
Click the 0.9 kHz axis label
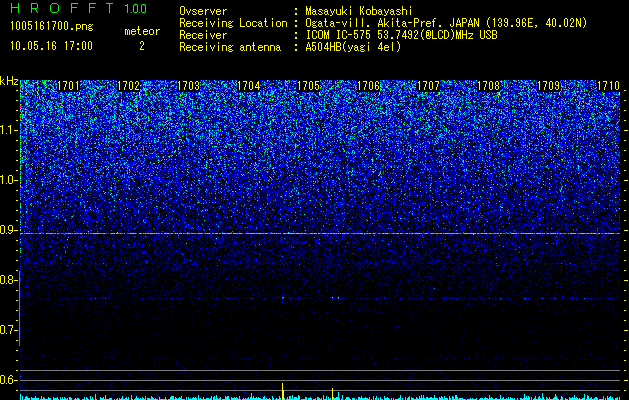coord(8,230)
